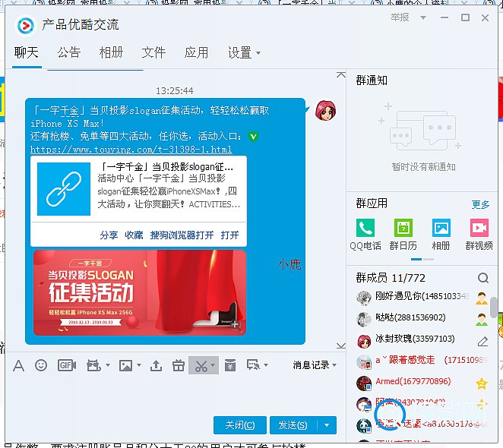Open 相册 group app icon
The image size is (503, 448).
(x=441, y=235)
